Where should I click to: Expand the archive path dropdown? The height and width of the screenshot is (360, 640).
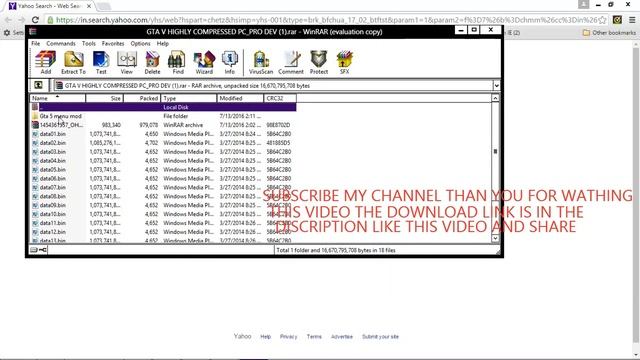(x=496, y=86)
